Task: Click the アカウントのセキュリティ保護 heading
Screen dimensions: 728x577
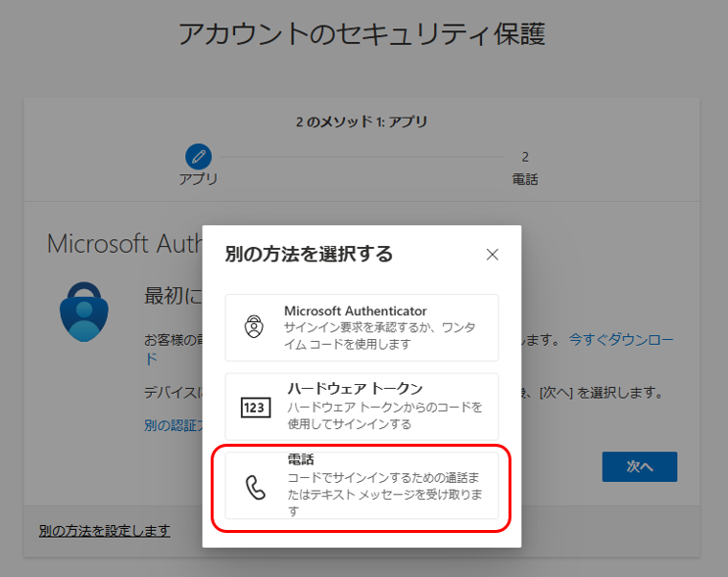Action: pyautogui.click(x=363, y=34)
